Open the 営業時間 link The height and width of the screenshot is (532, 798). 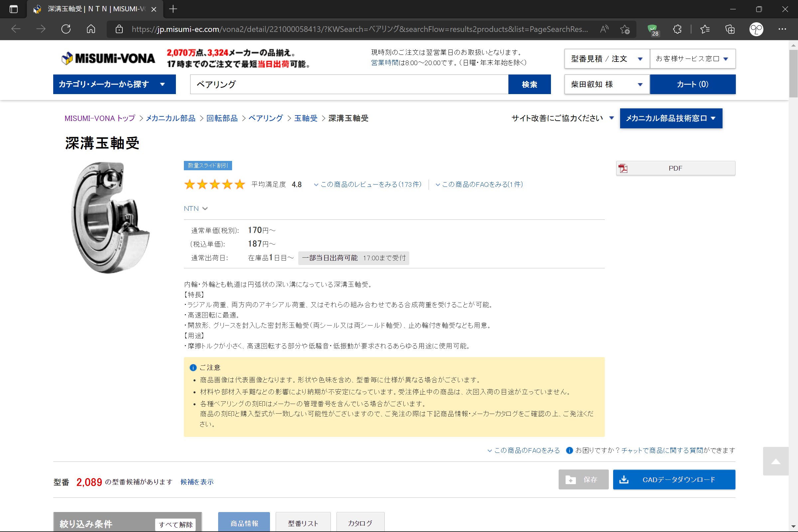385,63
